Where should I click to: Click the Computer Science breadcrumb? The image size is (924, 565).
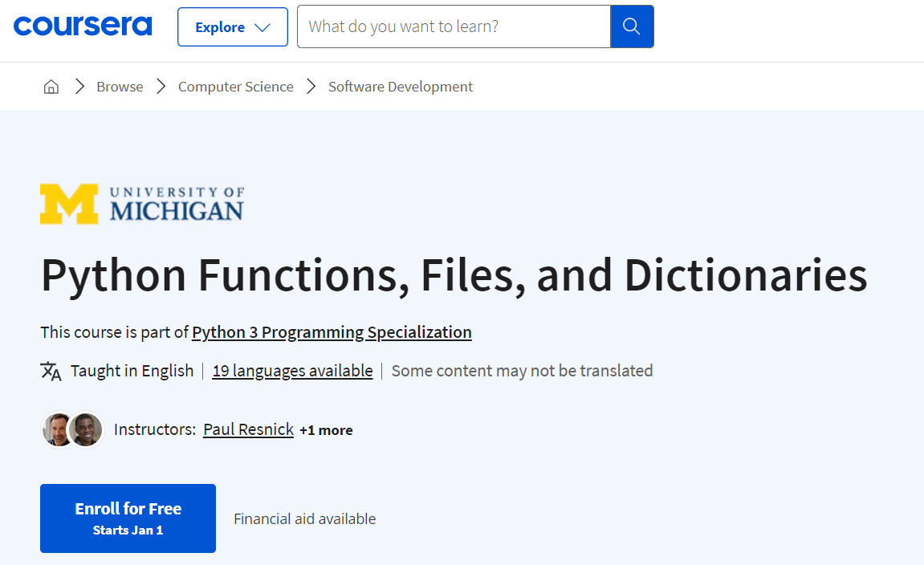click(235, 86)
